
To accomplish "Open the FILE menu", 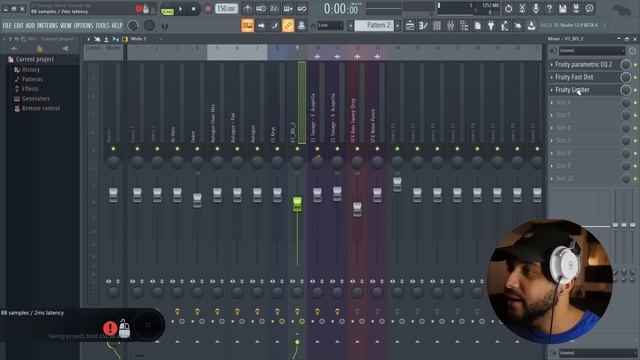I will coord(7,26).
